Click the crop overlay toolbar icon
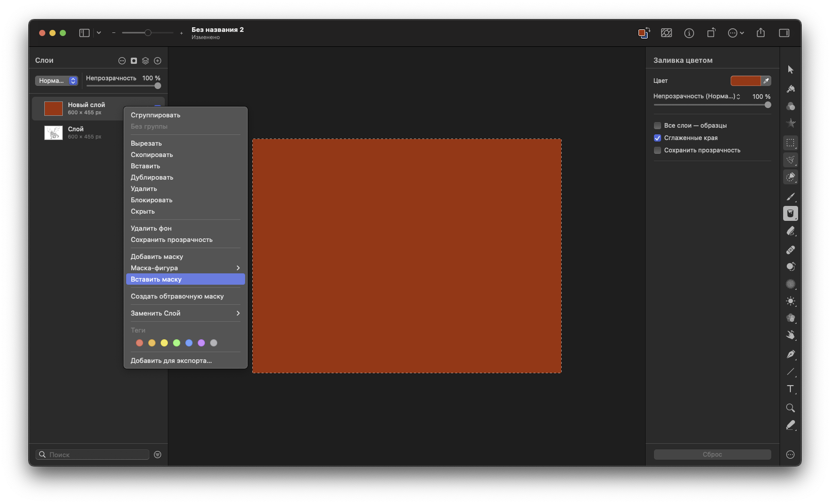830x504 pixels. coord(666,33)
